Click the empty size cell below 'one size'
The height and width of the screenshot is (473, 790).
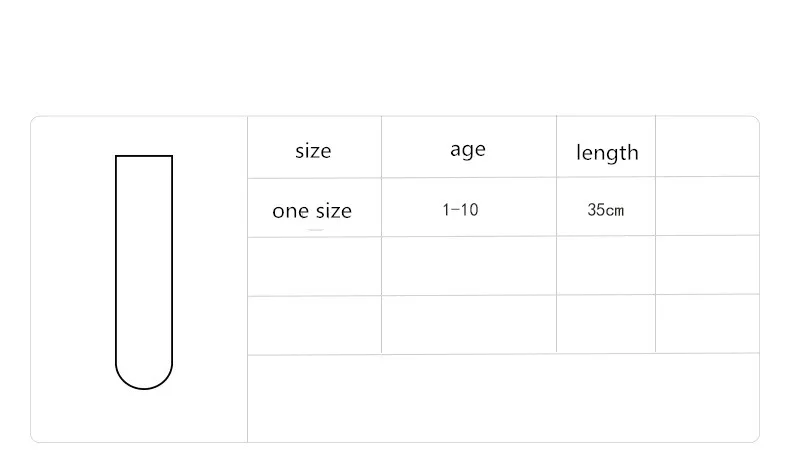(x=314, y=266)
